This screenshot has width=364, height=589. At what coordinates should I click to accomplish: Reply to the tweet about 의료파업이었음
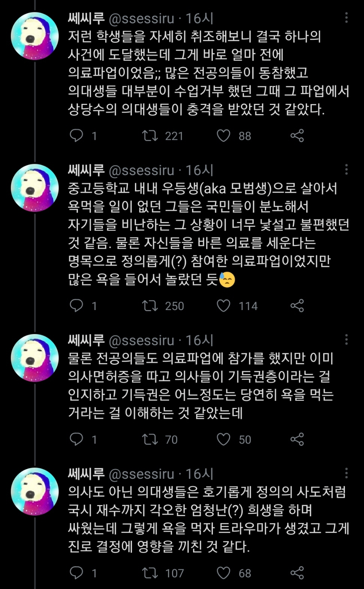pyautogui.click(x=76, y=135)
